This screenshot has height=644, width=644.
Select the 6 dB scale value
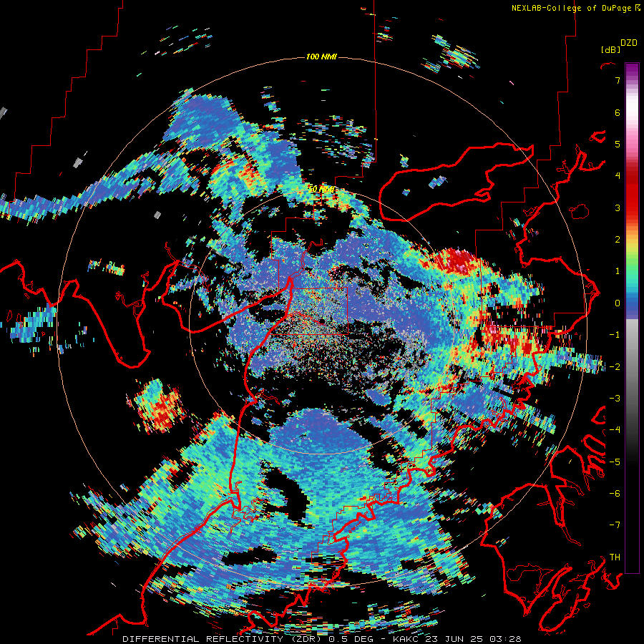click(618, 112)
